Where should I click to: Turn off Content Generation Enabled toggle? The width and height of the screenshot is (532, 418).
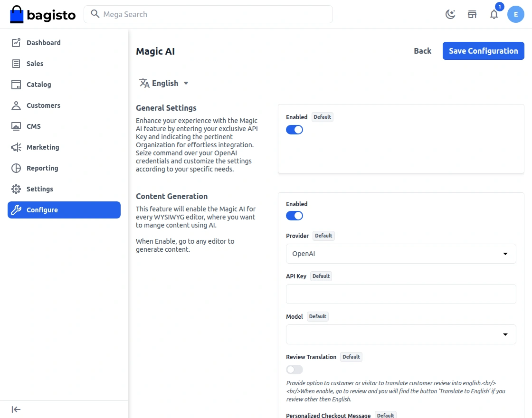pyautogui.click(x=294, y=216)
